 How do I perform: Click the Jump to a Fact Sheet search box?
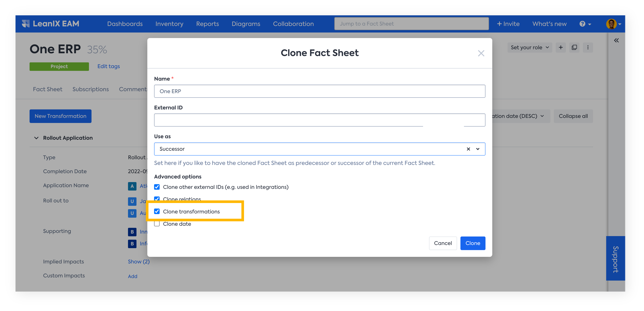411,24
